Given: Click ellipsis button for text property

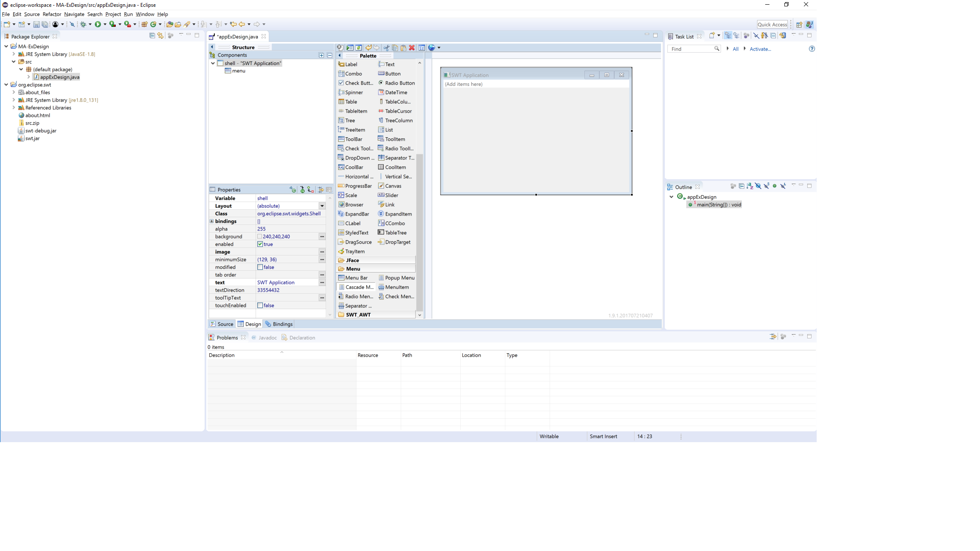Looking at the screenshot, I should (x=322, y=282).
